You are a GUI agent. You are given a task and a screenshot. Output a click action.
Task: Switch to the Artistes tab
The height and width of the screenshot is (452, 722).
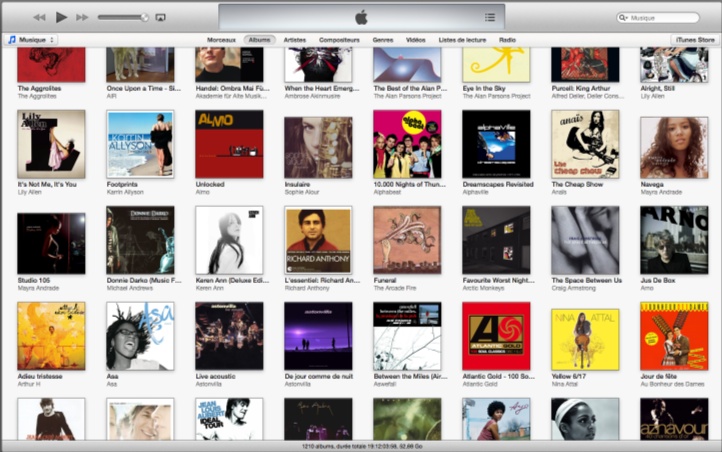click(x=295, y=40)
